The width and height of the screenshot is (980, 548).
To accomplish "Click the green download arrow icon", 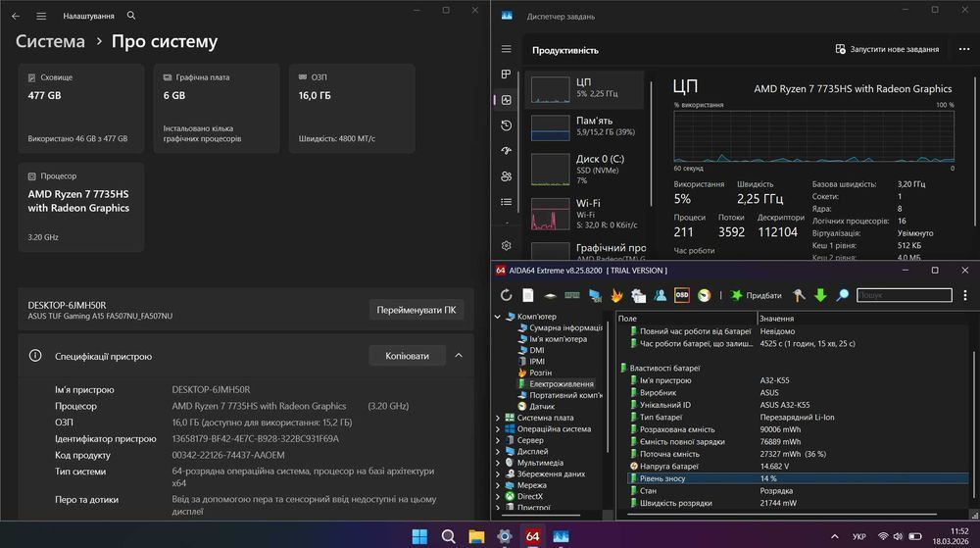I will (820, 295).
